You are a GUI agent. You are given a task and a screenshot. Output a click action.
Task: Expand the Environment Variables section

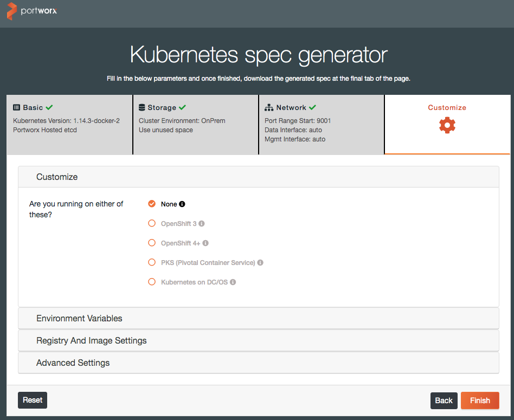[x=259, y=318]
